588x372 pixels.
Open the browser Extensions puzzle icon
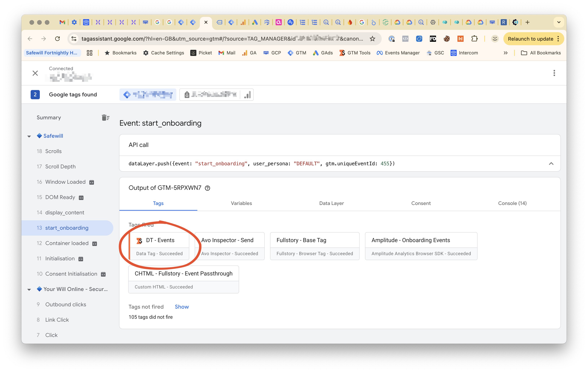(x=474, y=39)
